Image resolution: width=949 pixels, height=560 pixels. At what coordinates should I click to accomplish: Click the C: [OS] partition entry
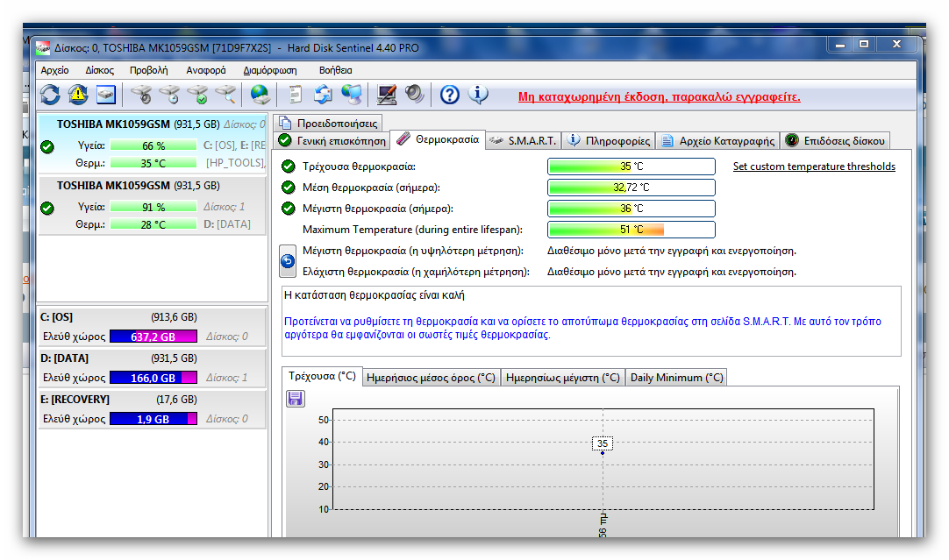point(153,327)
